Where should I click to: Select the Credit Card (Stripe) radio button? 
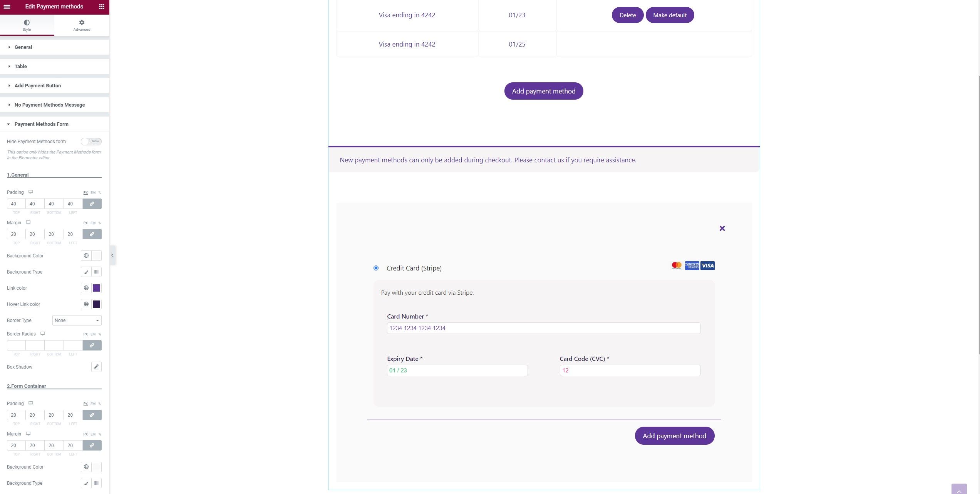pos(376,268)
